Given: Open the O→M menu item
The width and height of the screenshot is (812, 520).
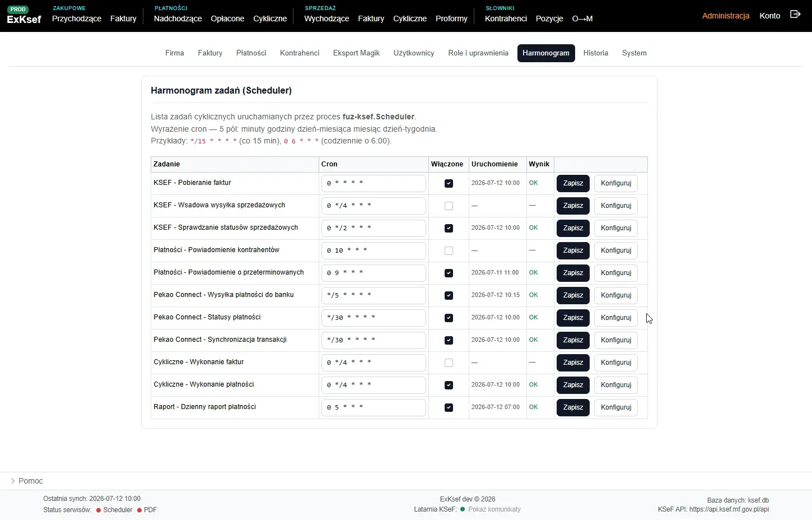Looking at the screenshot, I should tap(582, 18).
